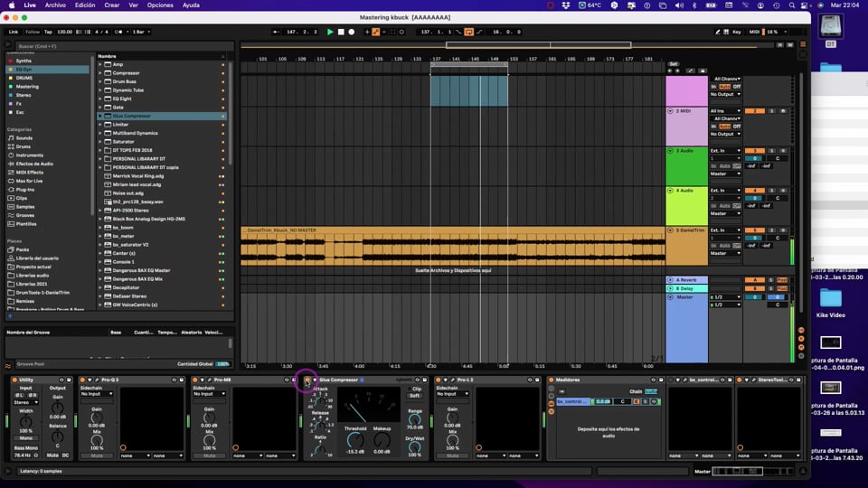Toggle the Pro-L 2 device activator
This screenshot has height=488, width=868.
[438, 380]
